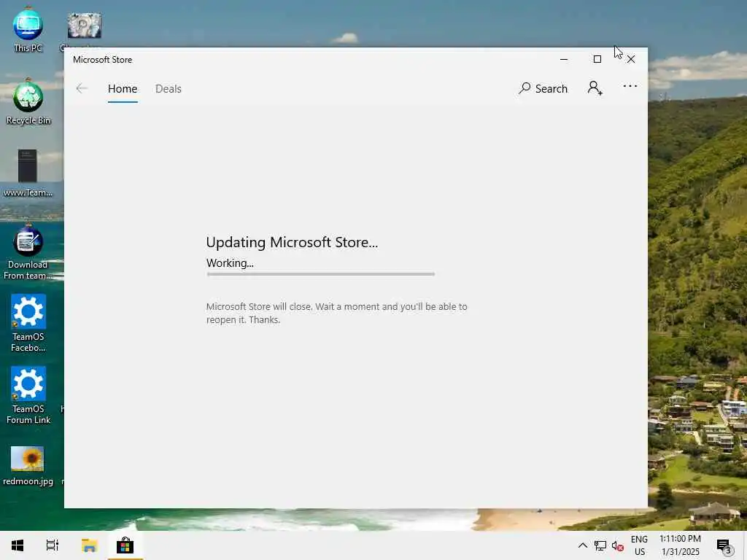Maximize the Microsoft Store window
The height and width of the screenshot is (560, 747).
(x=597, y=59)
